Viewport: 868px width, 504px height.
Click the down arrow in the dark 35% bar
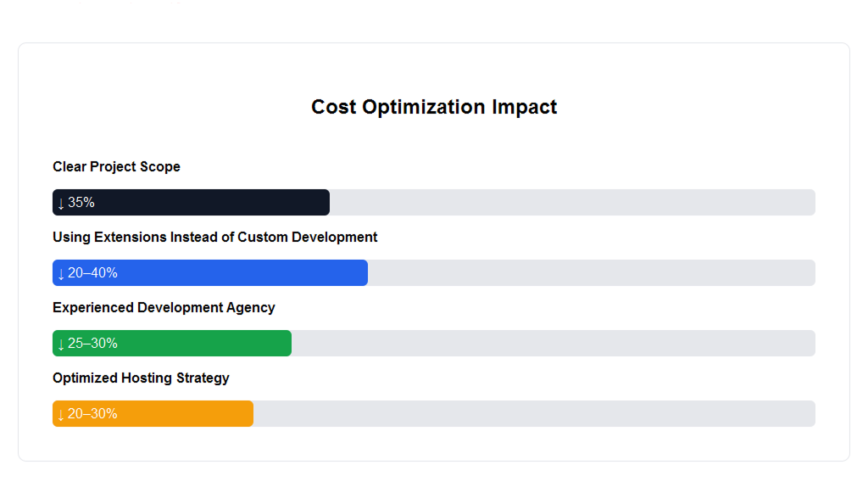[x=61, y=203]
